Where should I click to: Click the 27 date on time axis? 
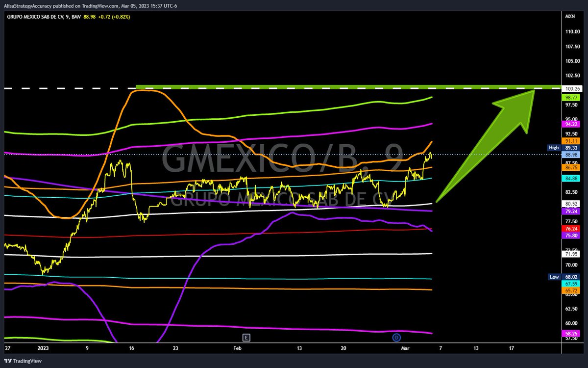coord(7,348)
